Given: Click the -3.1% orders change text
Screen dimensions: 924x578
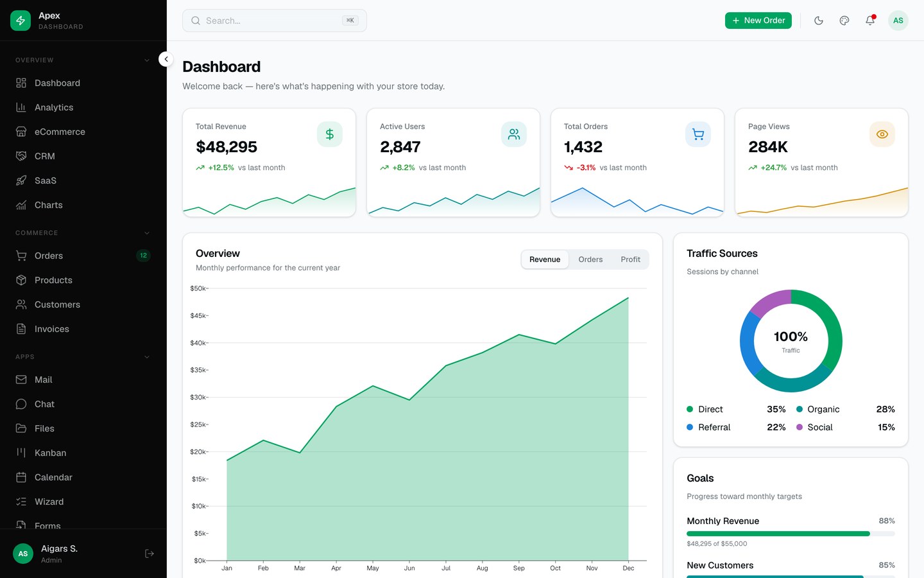Looking at the screenshot, I should [x=586, y=168].
